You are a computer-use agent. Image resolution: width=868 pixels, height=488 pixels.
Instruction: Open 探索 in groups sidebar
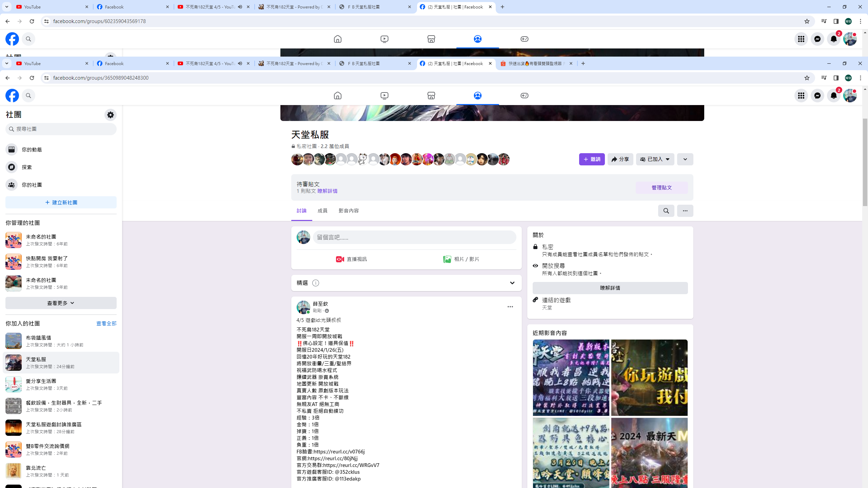click(x=61, y=167)
